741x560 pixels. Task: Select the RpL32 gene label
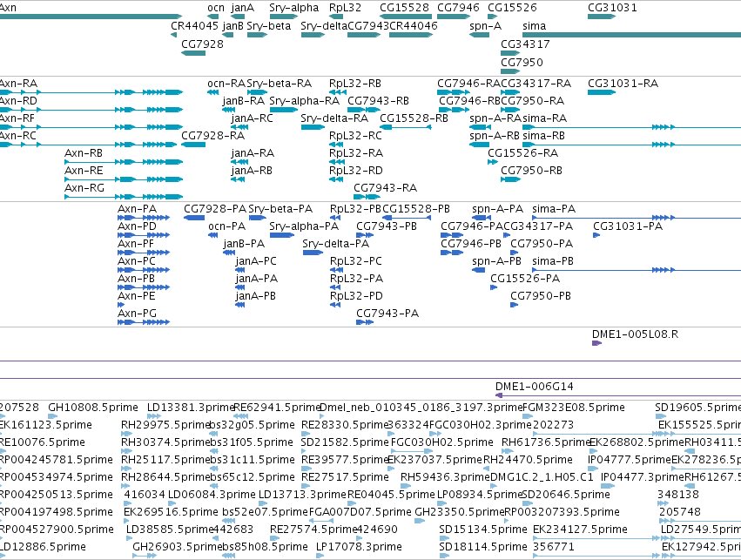pyautogui.click(x=345, y=8)
